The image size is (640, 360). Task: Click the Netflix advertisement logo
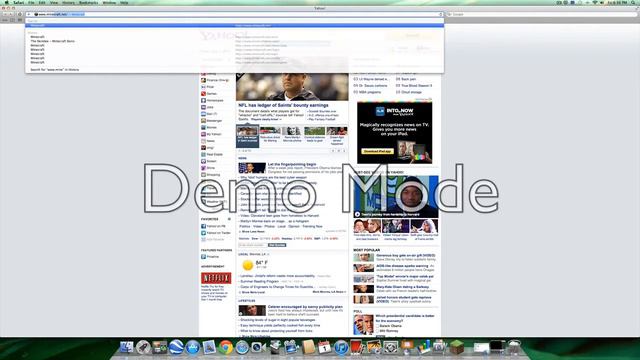[x=216, y=278]
